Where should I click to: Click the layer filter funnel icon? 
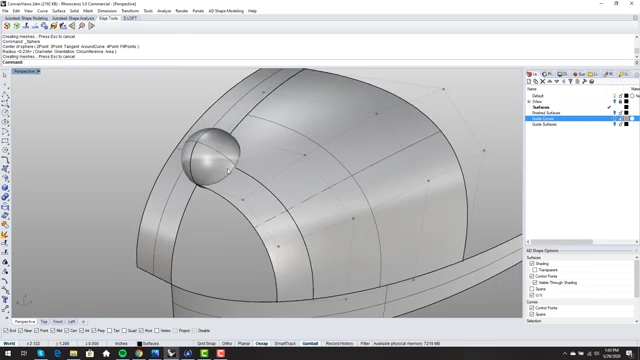coord(570,82)
